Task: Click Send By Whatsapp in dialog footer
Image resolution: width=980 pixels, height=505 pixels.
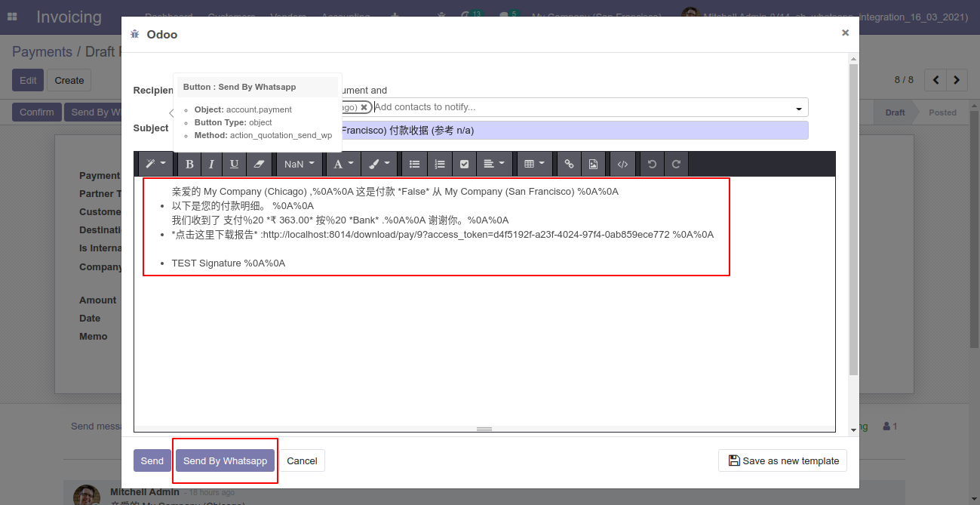Action: click(225, 460)
